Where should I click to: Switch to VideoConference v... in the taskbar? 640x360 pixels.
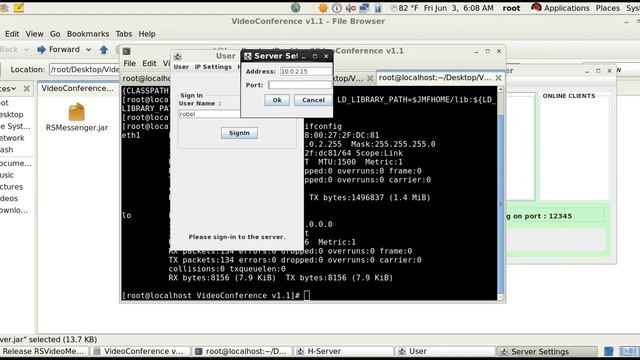tap(140, 351)
